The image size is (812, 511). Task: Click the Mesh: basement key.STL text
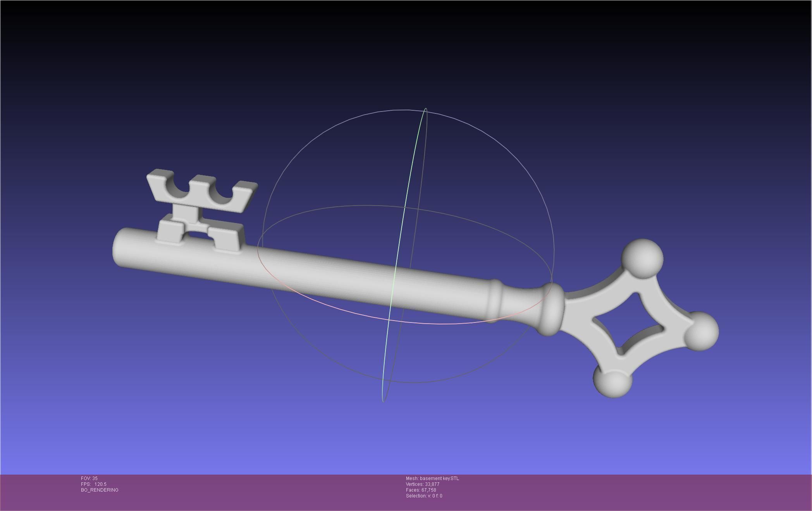pos(432,478)
